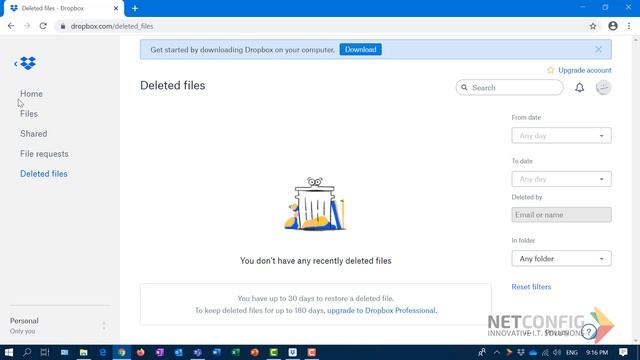Screen dimensions: 640x360
Task: Follow the upgrade to Dropbox Professional link
Action: point(382,310)
